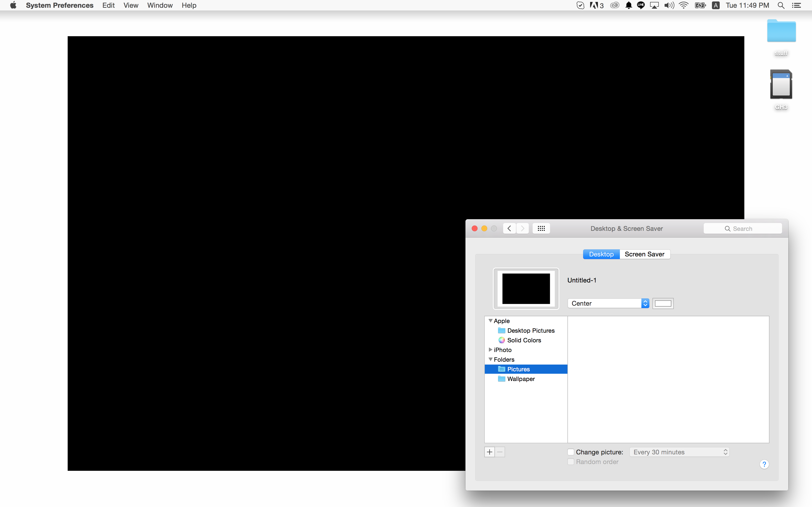Image resolution: width=812 pixels, height=507 pixels.
Task: Open Spotlight search magnifier in menu bar
Action: click(781, 5)
